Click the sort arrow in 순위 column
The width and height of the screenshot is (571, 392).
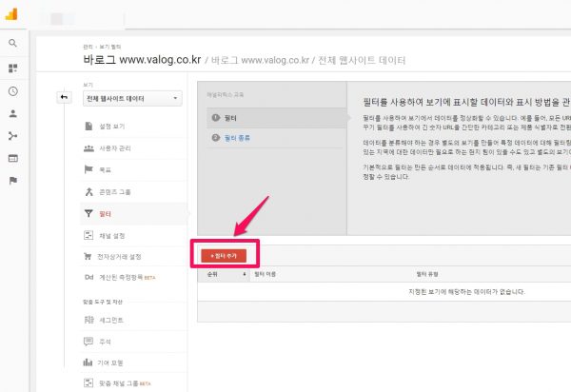[245, 274]
